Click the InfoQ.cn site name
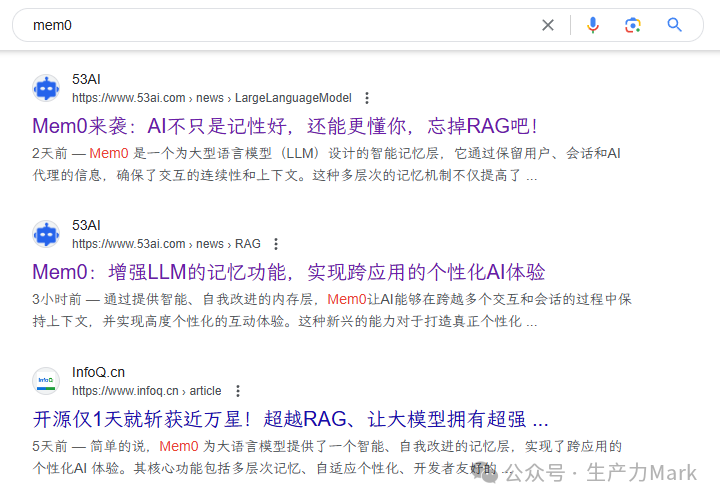720x502 pixels. 98,372
